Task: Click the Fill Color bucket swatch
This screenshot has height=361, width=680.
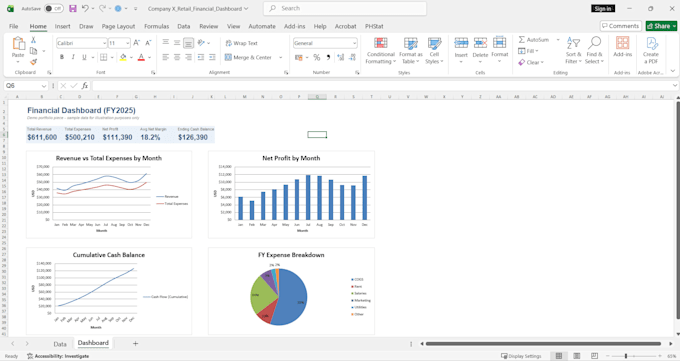Action: 123,57
